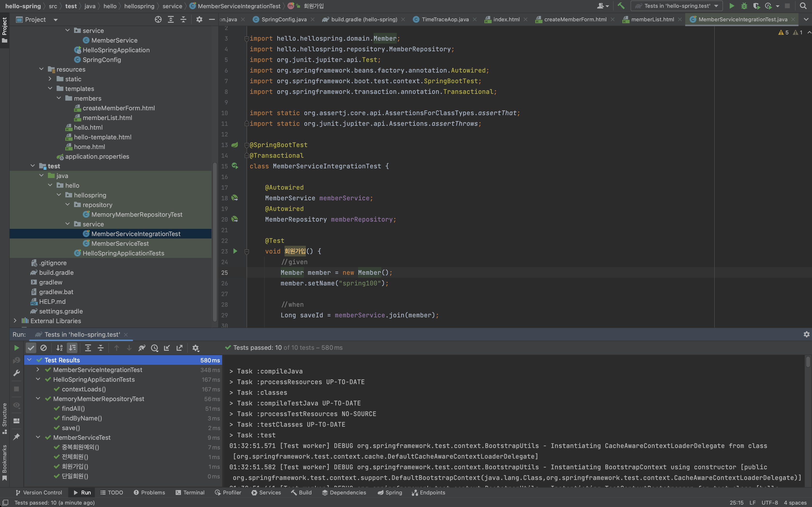
Task: Expand MemberServiceIntegrationTest in test results
Action: 38,370
